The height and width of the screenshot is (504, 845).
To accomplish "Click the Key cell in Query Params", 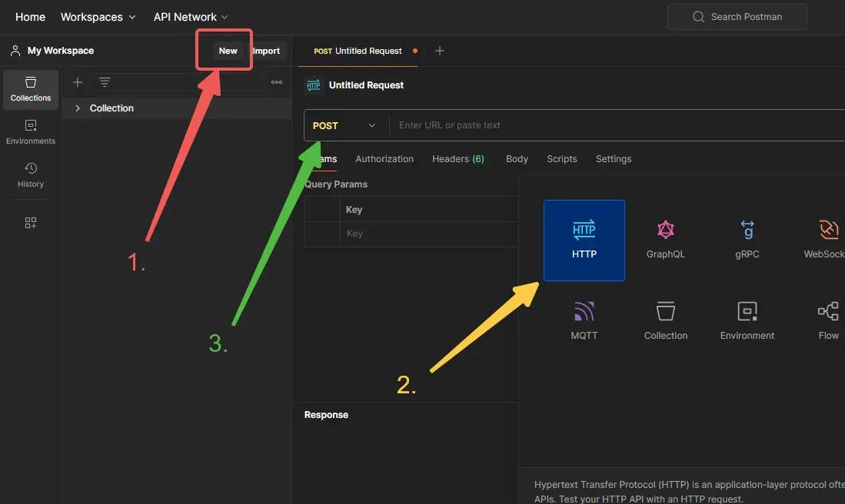I will coord(429,234).
